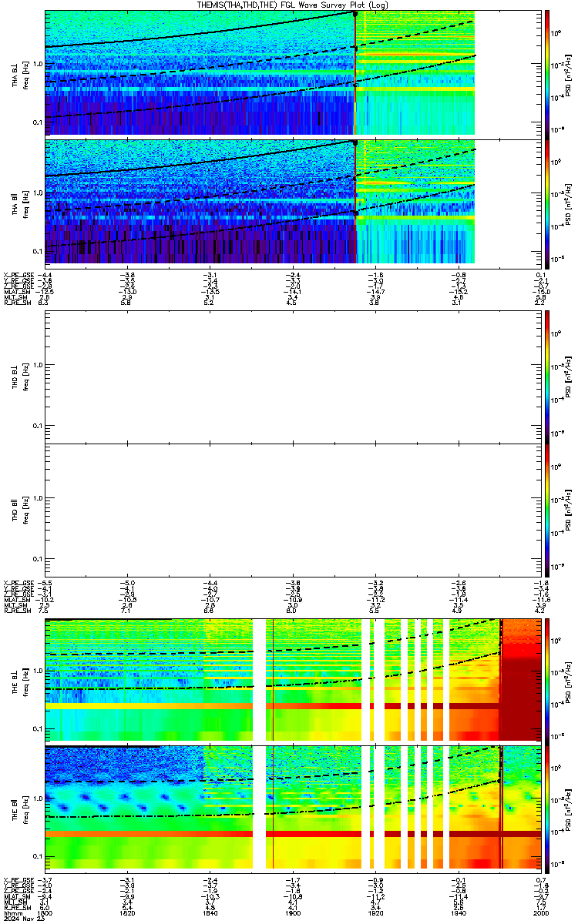
Task: Click the '1.0' frequency tick of THD B⊥ panel
Action: click(x=38, y=365)
